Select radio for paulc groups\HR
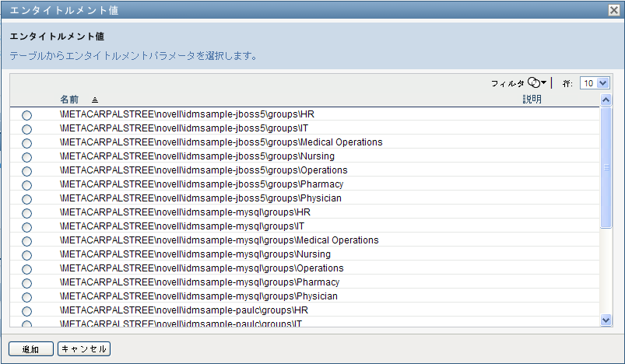Image resolution: width=625 pixels, height=364 pixels. [x=27, y=311]
